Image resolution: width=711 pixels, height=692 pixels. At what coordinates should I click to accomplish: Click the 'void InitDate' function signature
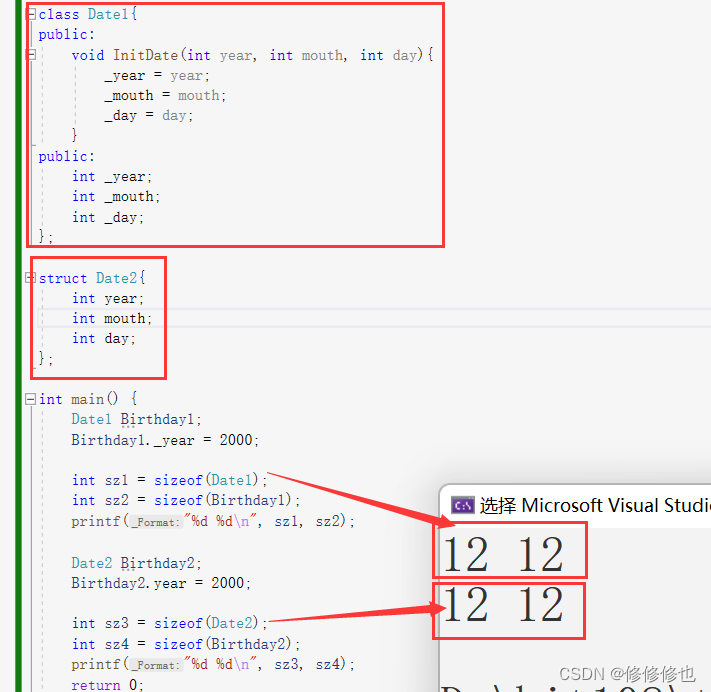(x=252, y=55)
